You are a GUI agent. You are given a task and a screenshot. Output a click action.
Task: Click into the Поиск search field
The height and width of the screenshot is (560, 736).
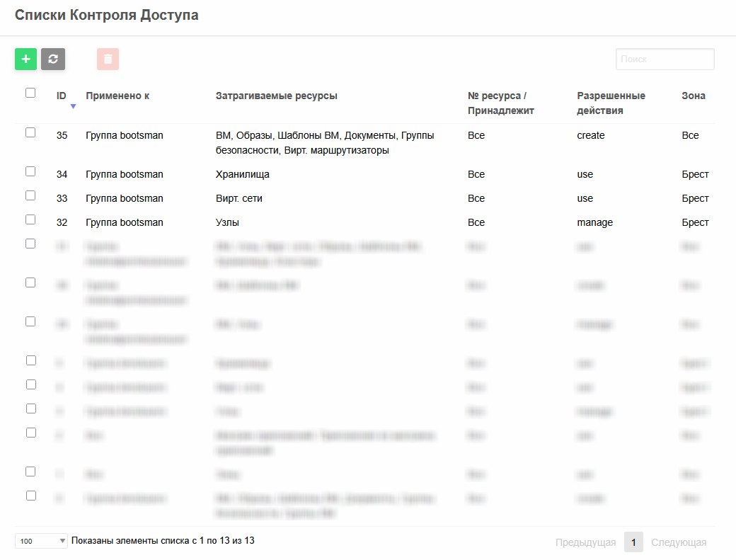[x=665, y=59]
